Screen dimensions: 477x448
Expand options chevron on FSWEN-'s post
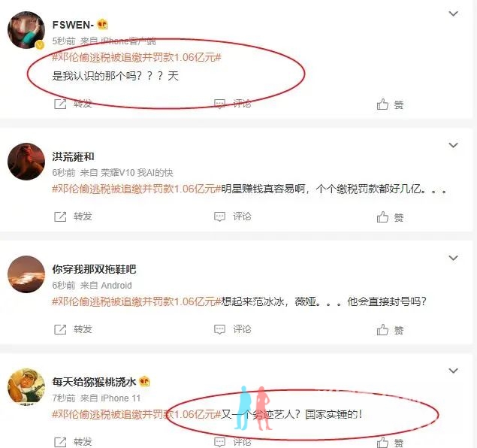(453, 14)
